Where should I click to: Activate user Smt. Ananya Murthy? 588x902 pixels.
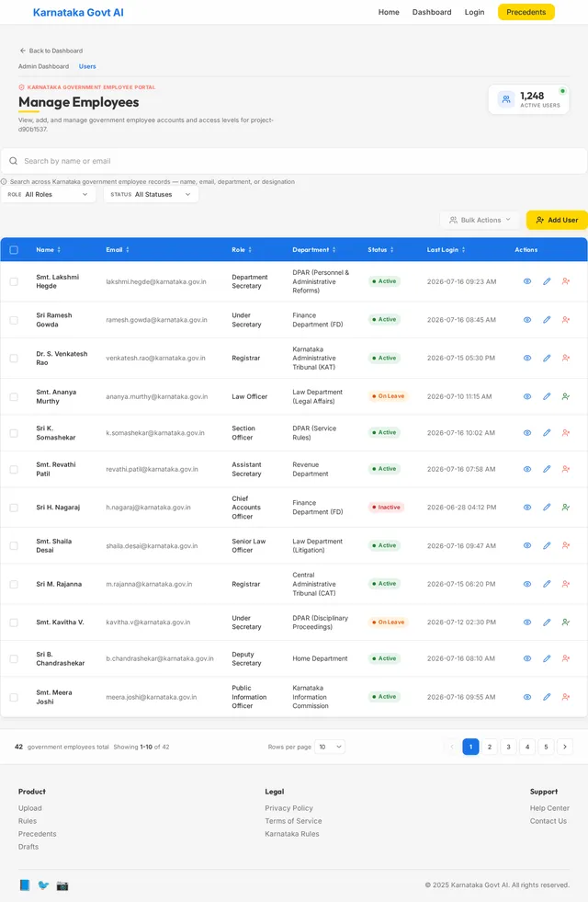[566, 396]
